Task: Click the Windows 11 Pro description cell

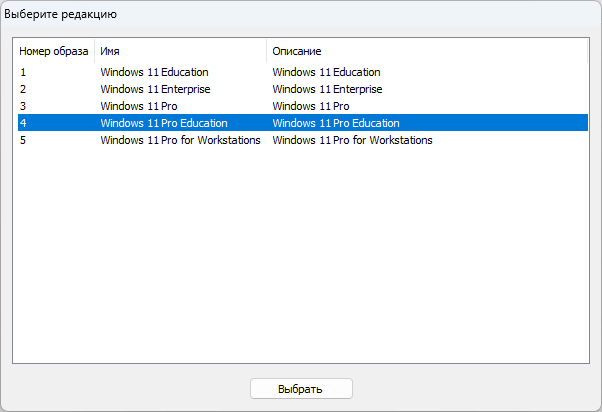Action: coord(311,106)
